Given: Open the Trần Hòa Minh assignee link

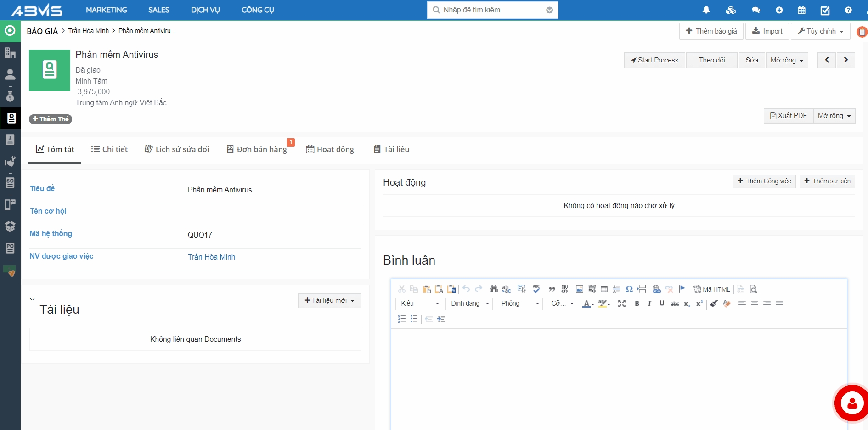Looking at the screenshot, I should (x=211, y=257).
